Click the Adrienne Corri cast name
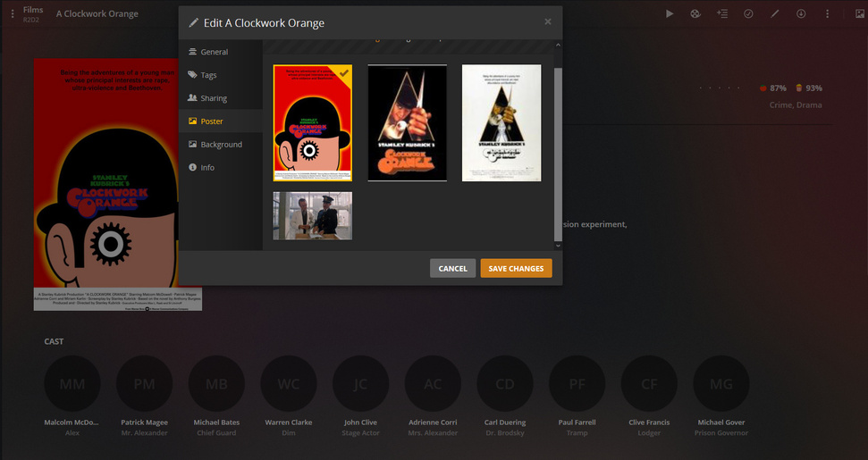The image size is (868, 460). pos(433,422)
